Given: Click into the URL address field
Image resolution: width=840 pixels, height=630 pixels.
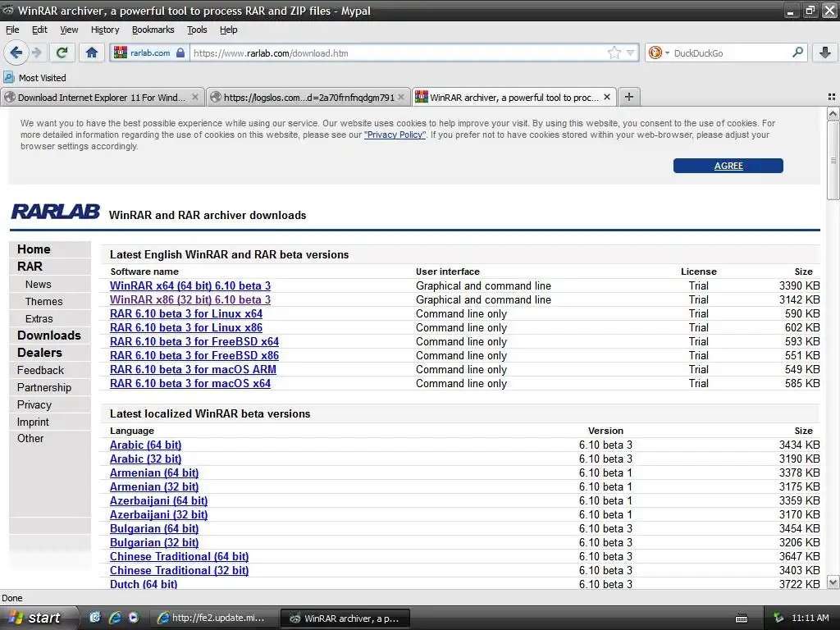Looking at the screenshot, I should pos(399,53).
